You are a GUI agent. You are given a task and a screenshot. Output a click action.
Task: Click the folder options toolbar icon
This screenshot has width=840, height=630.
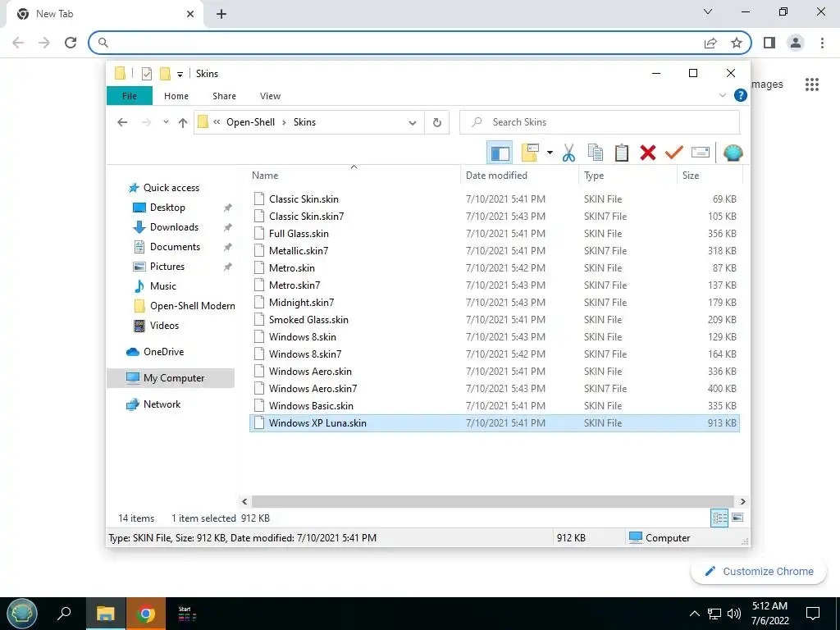530,153
